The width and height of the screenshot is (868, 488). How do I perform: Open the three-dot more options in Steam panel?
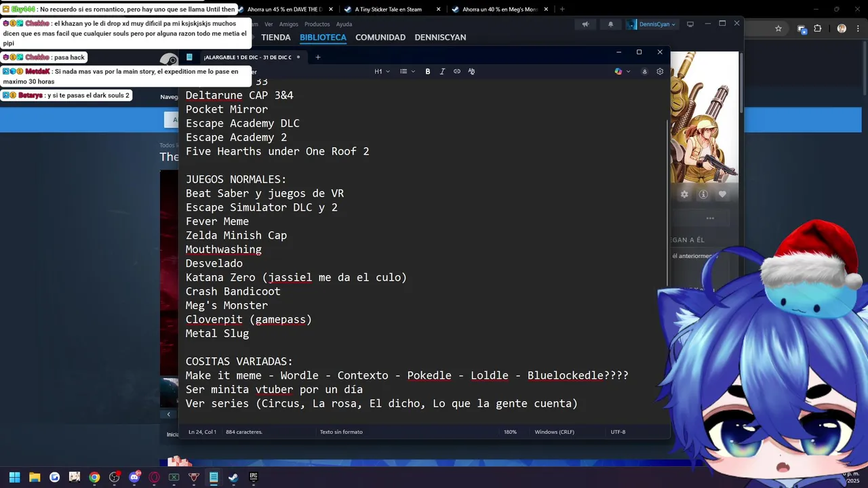point(710,218)
